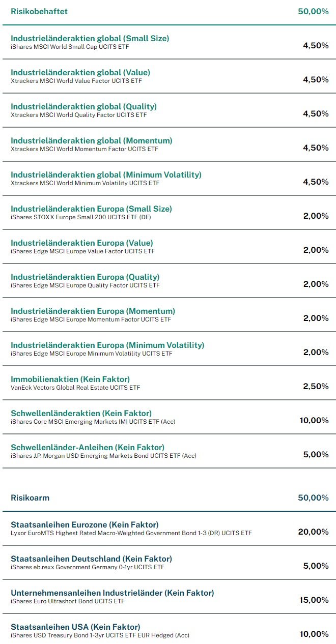
Task: Click Industrieländeraktien global (Momentum) title
Action: pyautogui.click(x=92, y=140)
